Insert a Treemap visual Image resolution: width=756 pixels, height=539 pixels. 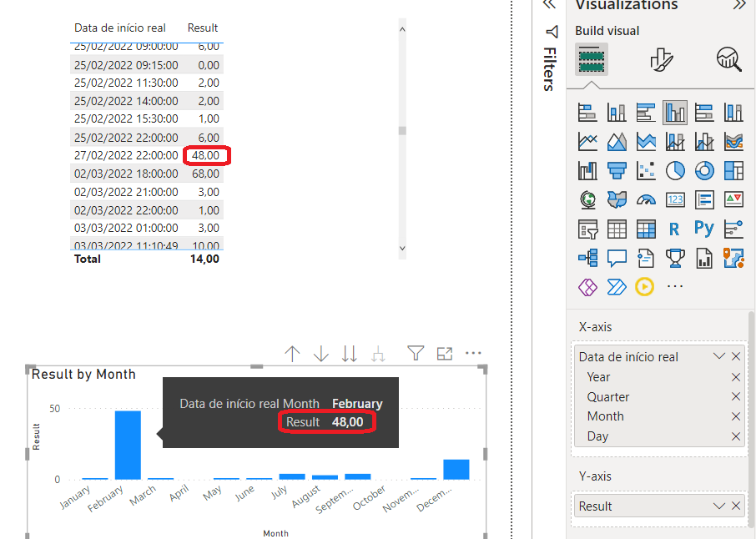(733, 170)
